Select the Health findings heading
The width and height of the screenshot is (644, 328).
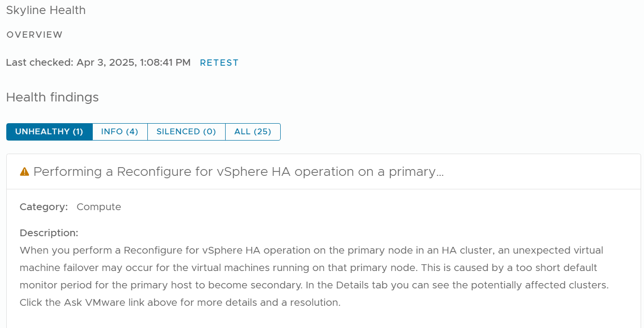coord(52,97)
